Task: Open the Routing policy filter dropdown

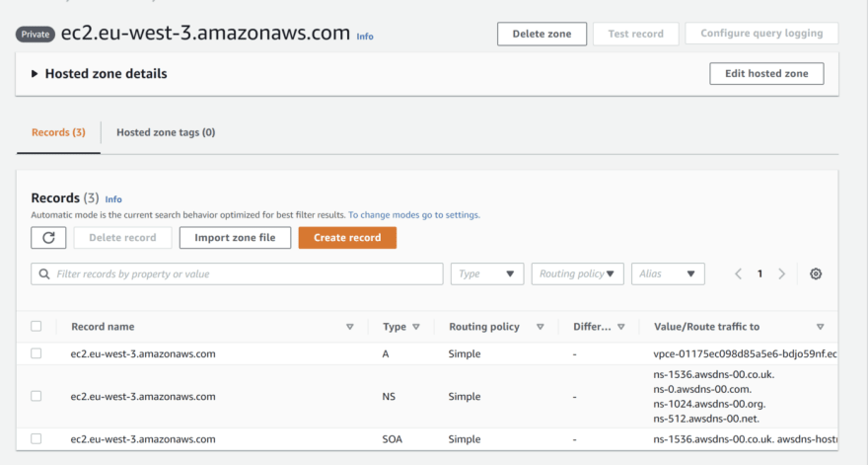Action: coord(577,273)
